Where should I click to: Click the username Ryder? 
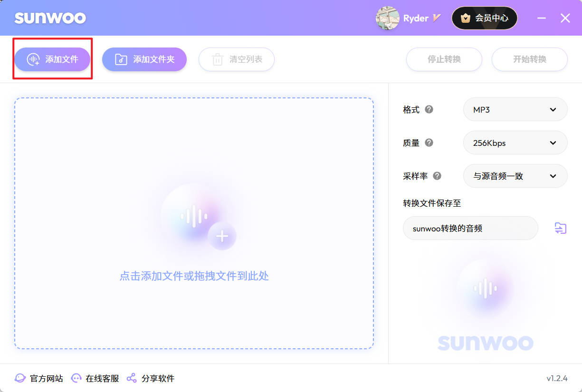point(416,19)
